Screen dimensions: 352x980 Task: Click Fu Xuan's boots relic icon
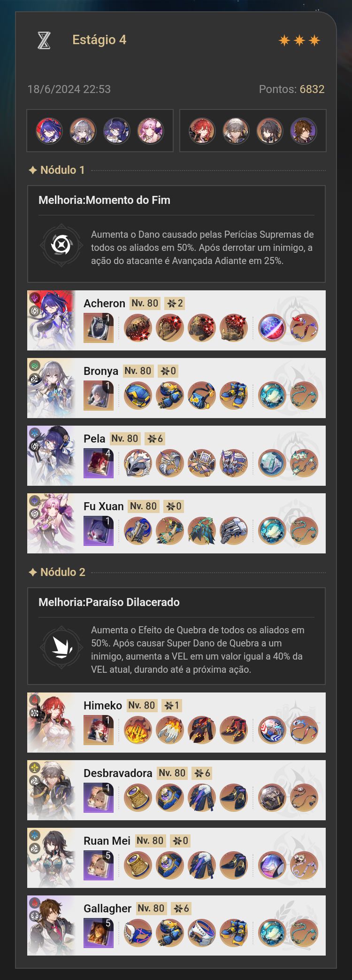pyautogui.click(x=234, y=531)
